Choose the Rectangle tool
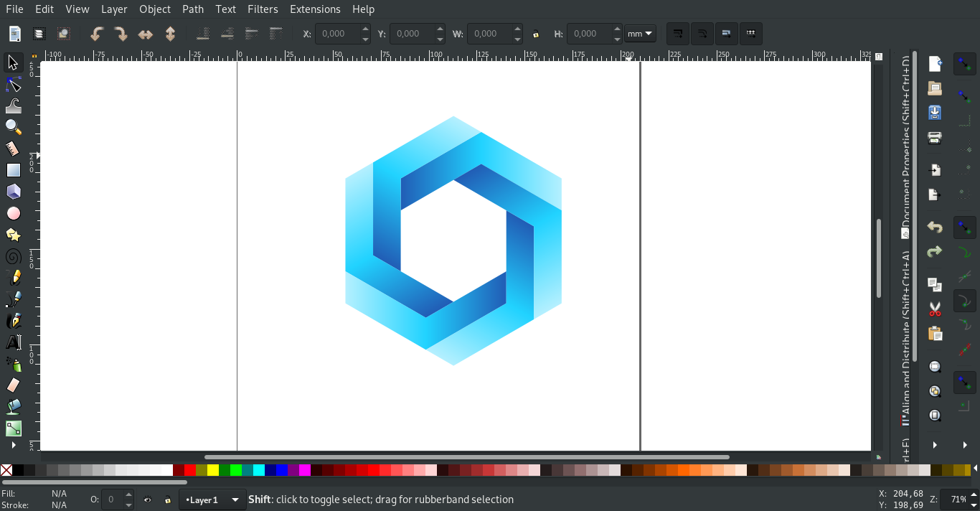Image resolution: width=980 pixels, height=511 pixels. (x=13, y=170)
